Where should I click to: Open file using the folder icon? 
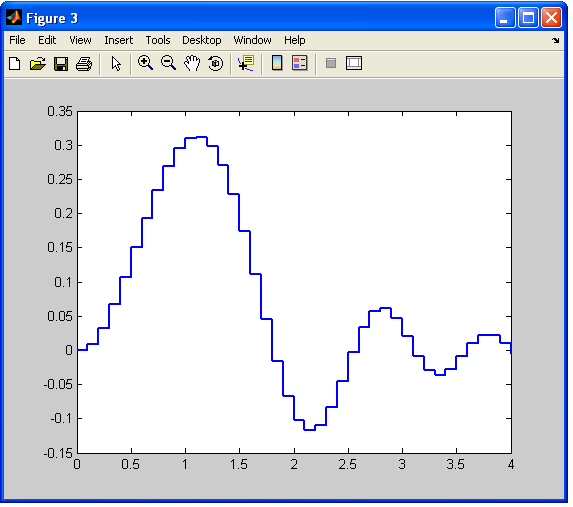38,64
